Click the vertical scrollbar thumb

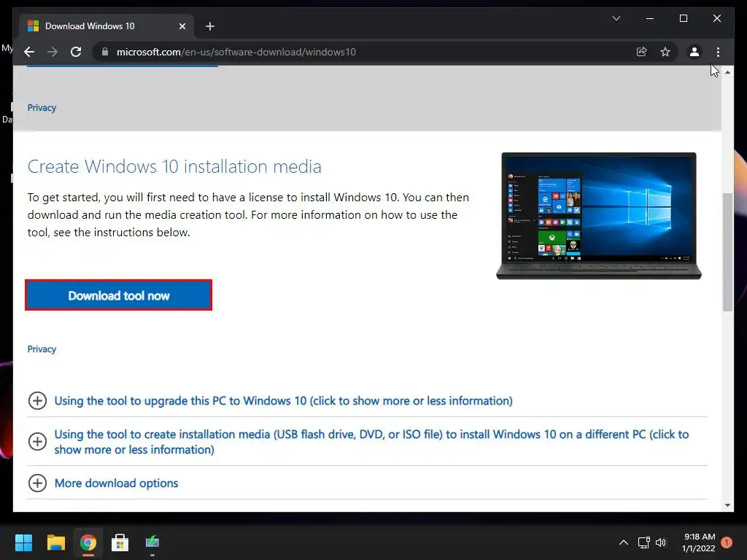[x=727, y=252]
